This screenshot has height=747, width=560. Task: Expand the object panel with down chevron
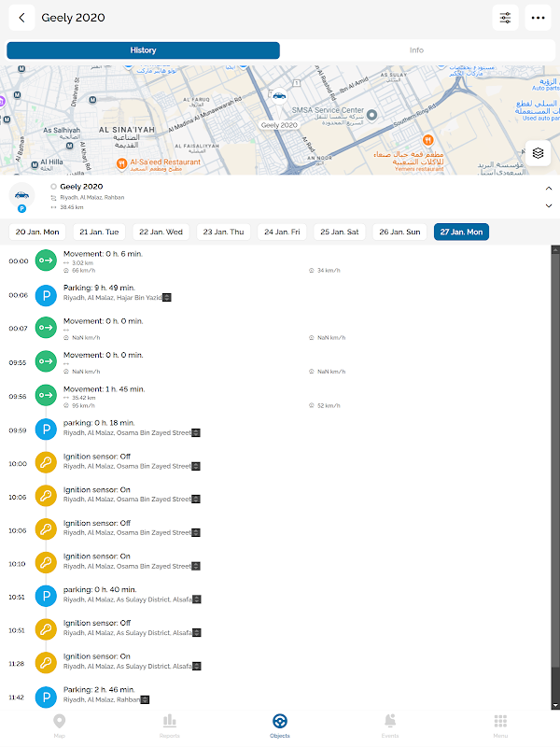tap(549, 205)
